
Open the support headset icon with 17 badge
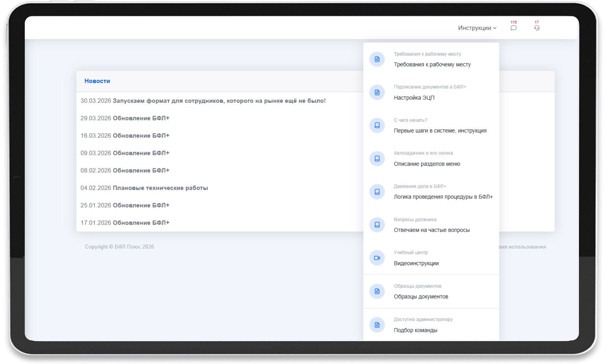tap(536, 28)
